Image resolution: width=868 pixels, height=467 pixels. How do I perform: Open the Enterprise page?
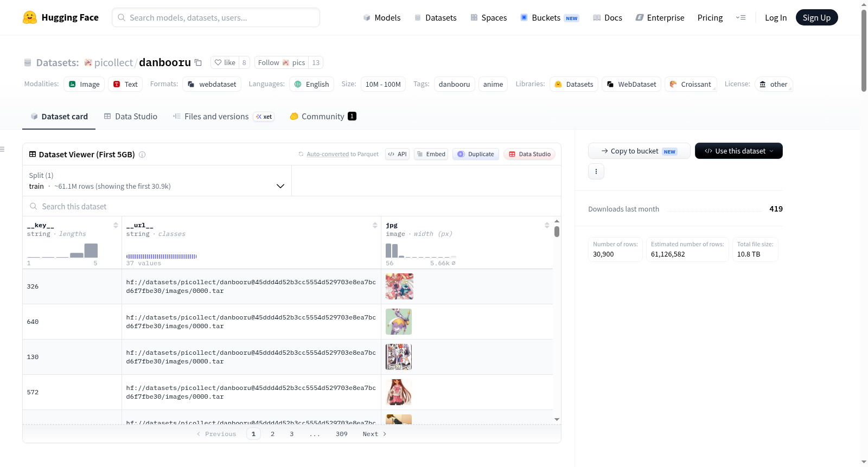pos(660,17)
